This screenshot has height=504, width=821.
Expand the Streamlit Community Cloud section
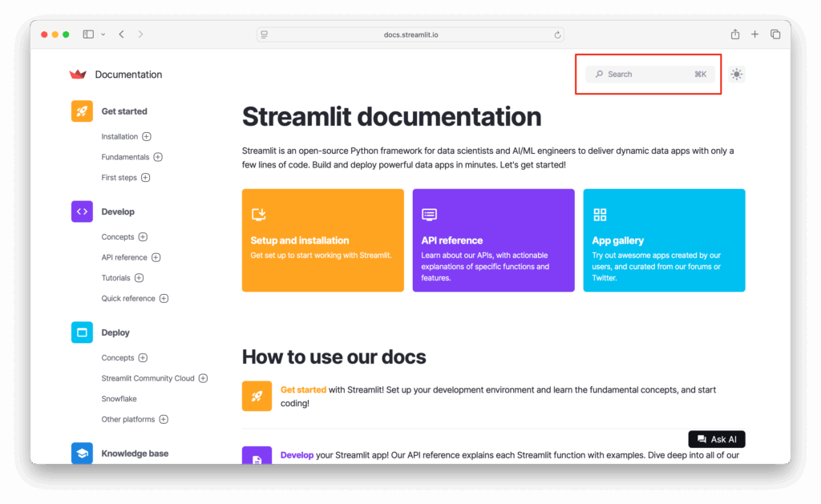tap(203, 378)
